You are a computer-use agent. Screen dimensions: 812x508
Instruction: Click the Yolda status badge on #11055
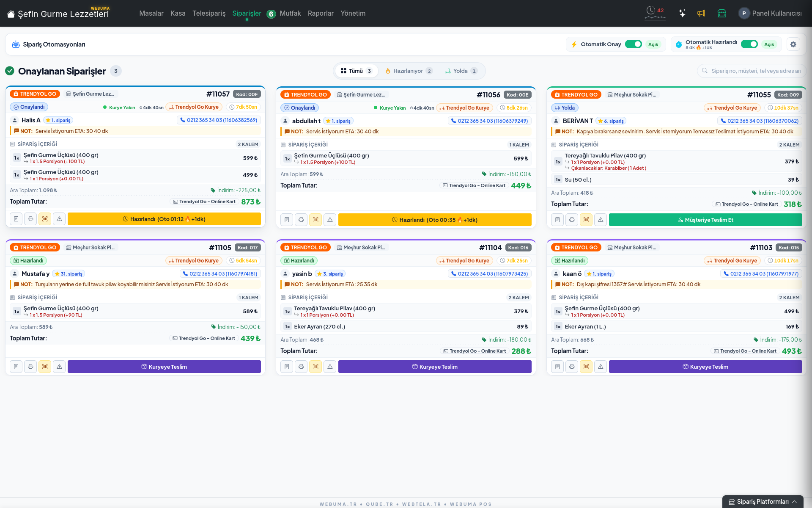point(565,108)
